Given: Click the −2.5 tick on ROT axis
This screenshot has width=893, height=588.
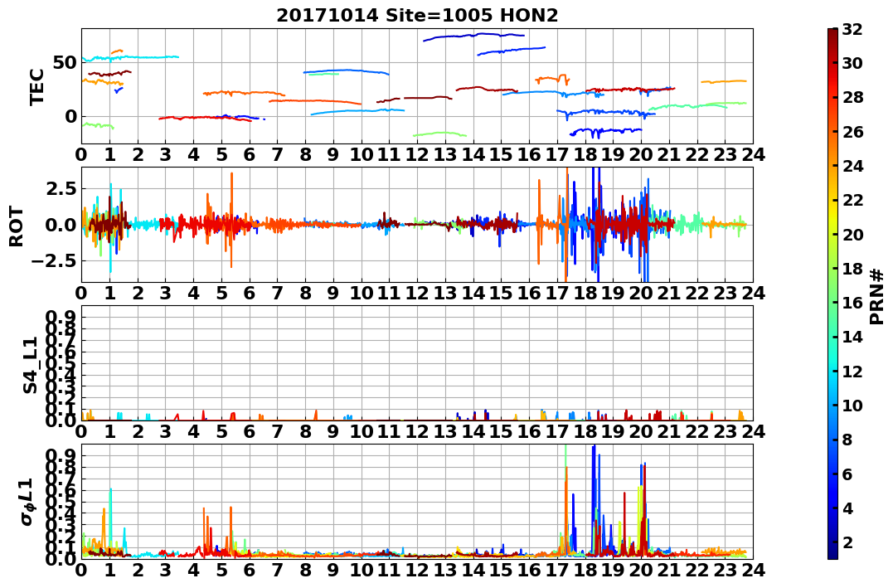Looking at the screenshot, I should click(54, 261).
